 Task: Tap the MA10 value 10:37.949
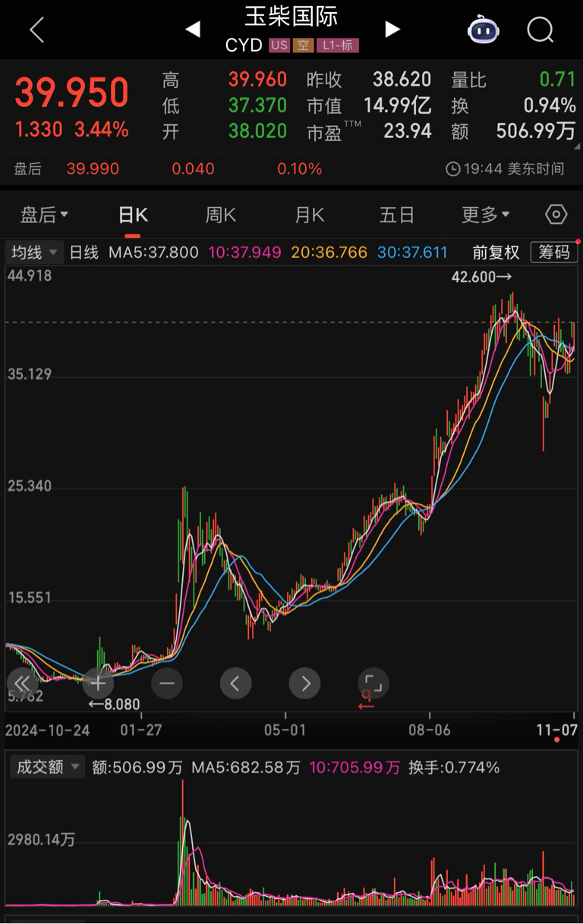point(245,252)
